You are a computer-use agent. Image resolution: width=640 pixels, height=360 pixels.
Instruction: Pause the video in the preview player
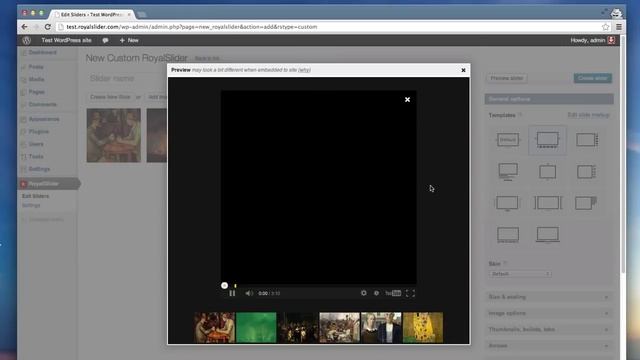(232, 293)
